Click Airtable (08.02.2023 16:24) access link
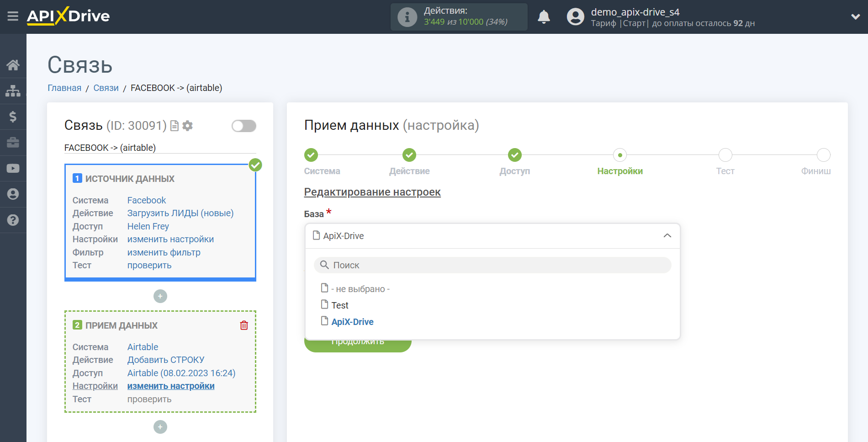This screenshot has height=442, width=868. tap(181, 373)
